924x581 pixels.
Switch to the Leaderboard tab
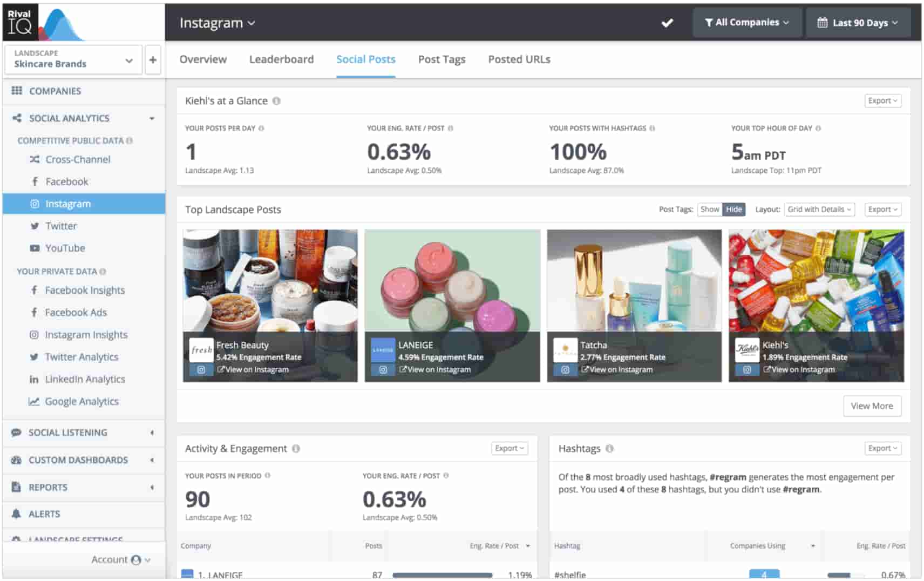[281, 59]
